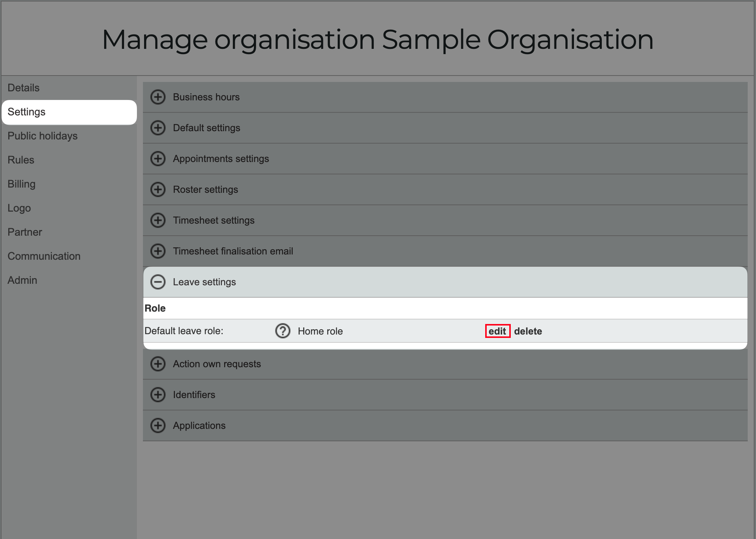
Task: Expand Roster settings plus icon
Action: pyautogui.click(x=158, y=189)
